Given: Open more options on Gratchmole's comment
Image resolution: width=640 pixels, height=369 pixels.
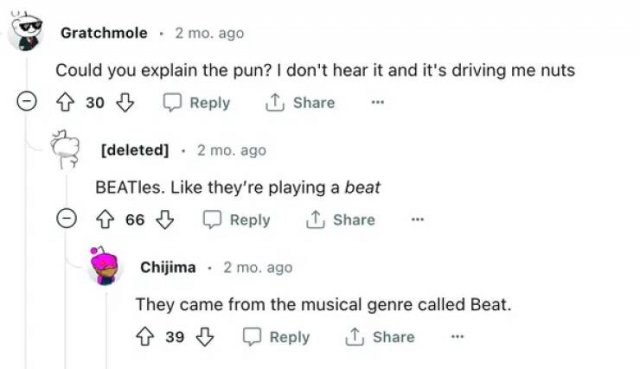Looking at the screenshot, I should [x=378, y=102].
